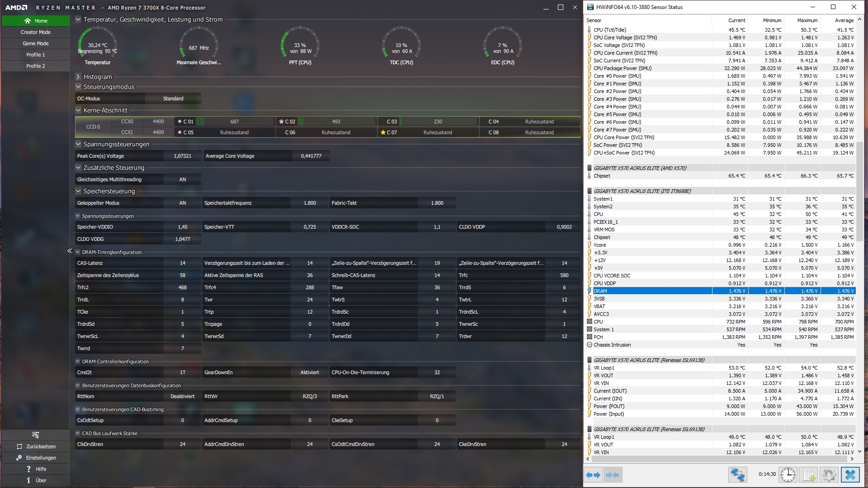Image resolution: width=868 pixels, height=488 pixels.
Task: Click the blue X close sensors icon
Action: pos(850,475)
